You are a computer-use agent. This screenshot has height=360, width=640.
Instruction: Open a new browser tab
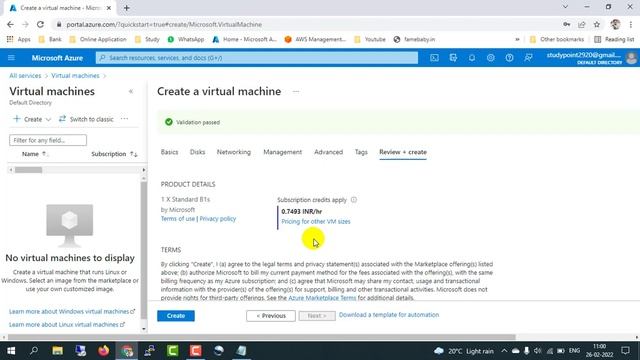tap(127, 8)
